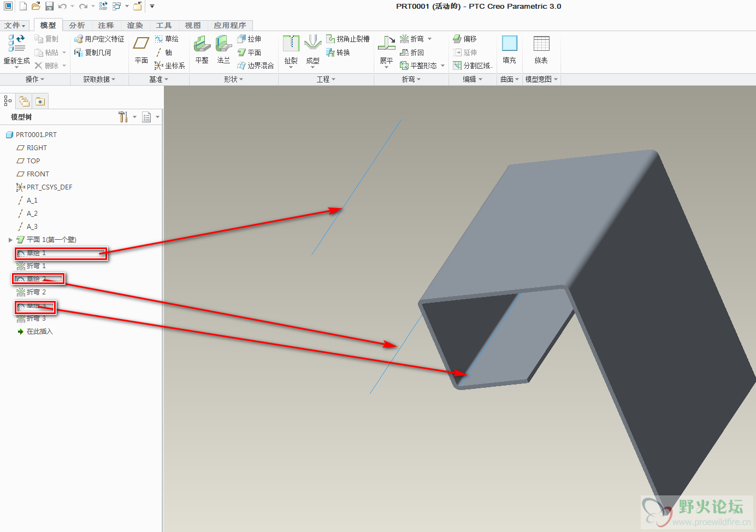Click the close window folder icon
The image size is (756, 532).
[x=138, y=7]
